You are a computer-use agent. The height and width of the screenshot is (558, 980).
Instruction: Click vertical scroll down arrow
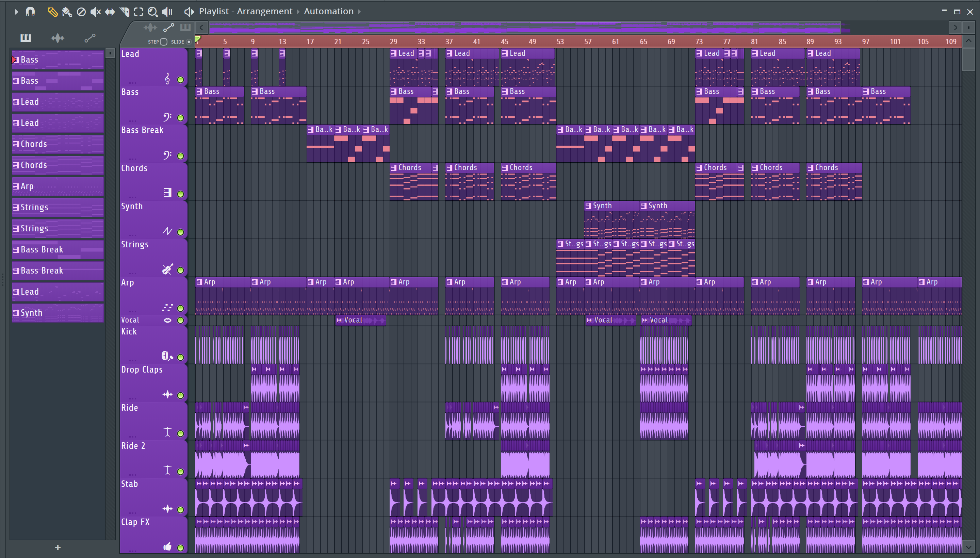968,546
